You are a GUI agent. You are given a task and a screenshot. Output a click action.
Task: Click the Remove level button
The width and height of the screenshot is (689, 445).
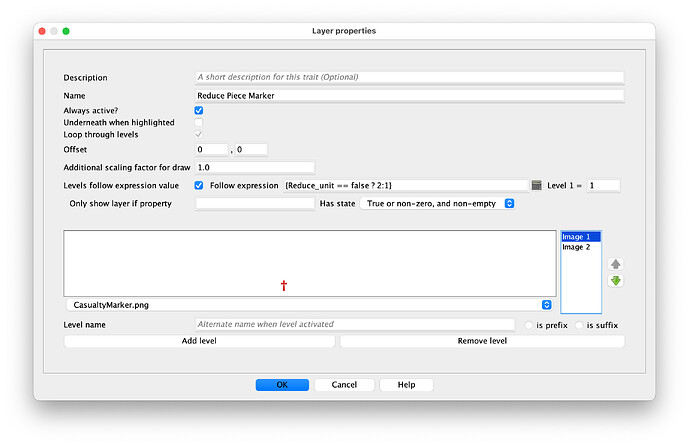point(482,341)
